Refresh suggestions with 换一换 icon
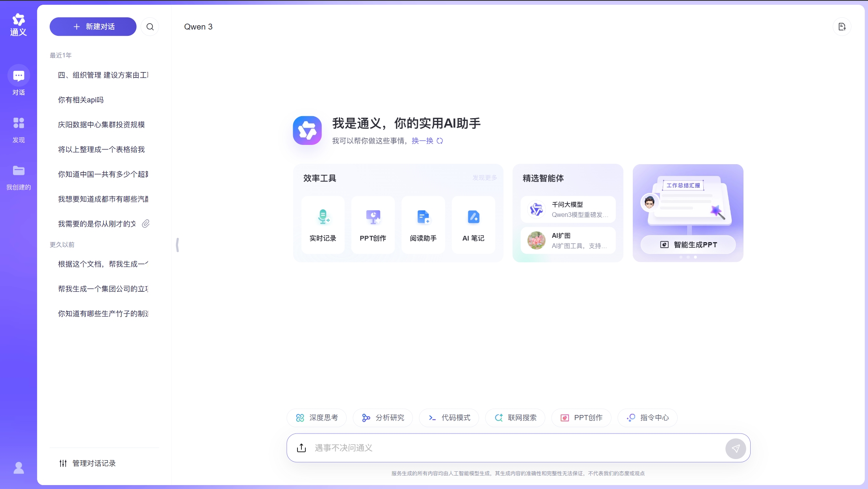 pos(440,141)
